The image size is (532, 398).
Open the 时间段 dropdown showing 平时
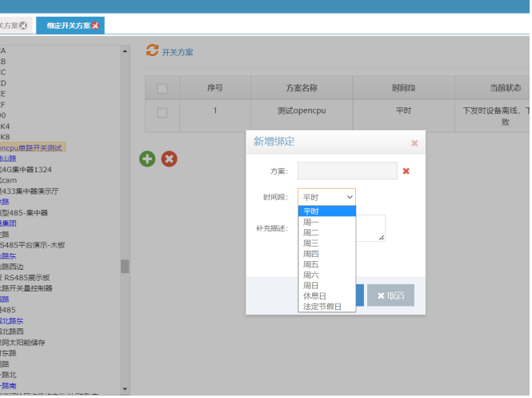coord(326,197)
